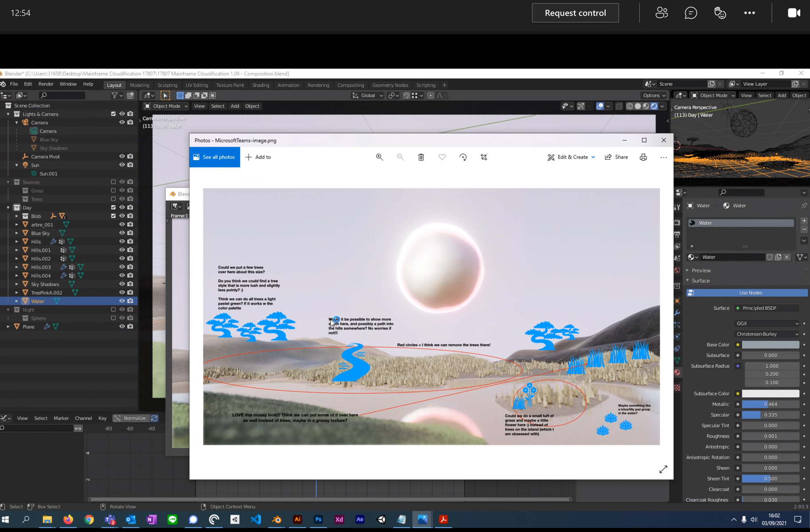This screenshot has height=532, width=810.
Task: Toggle viewport overlays icon in Blender
Action: click(x=600, y=106)
